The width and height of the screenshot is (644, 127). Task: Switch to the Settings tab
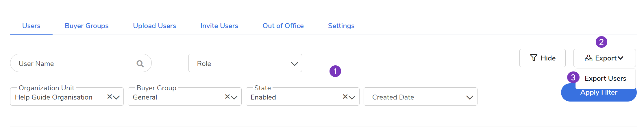pos(341,26)
